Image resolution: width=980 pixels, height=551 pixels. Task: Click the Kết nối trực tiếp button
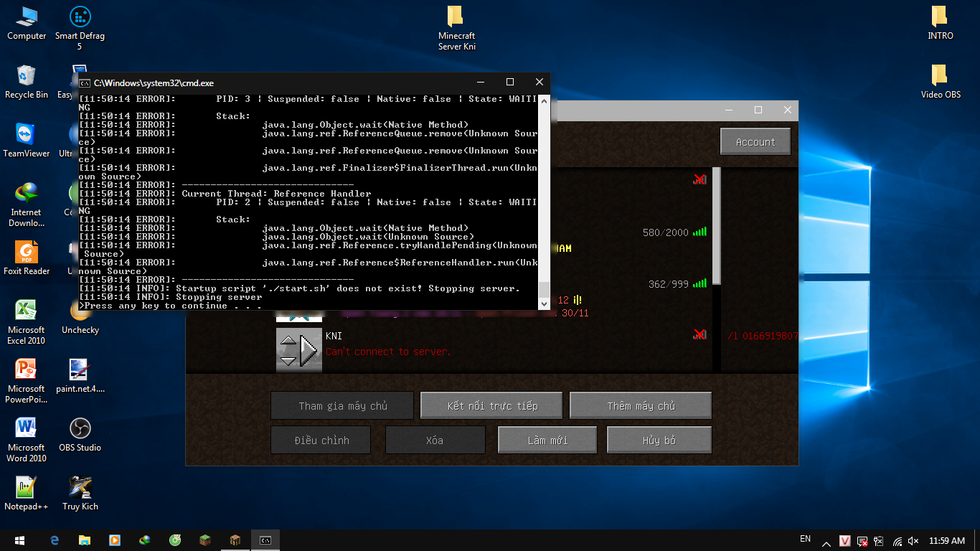coord(492,406)
